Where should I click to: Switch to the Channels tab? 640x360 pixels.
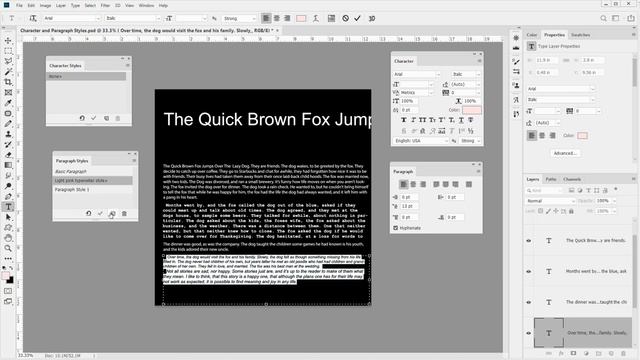572,179
